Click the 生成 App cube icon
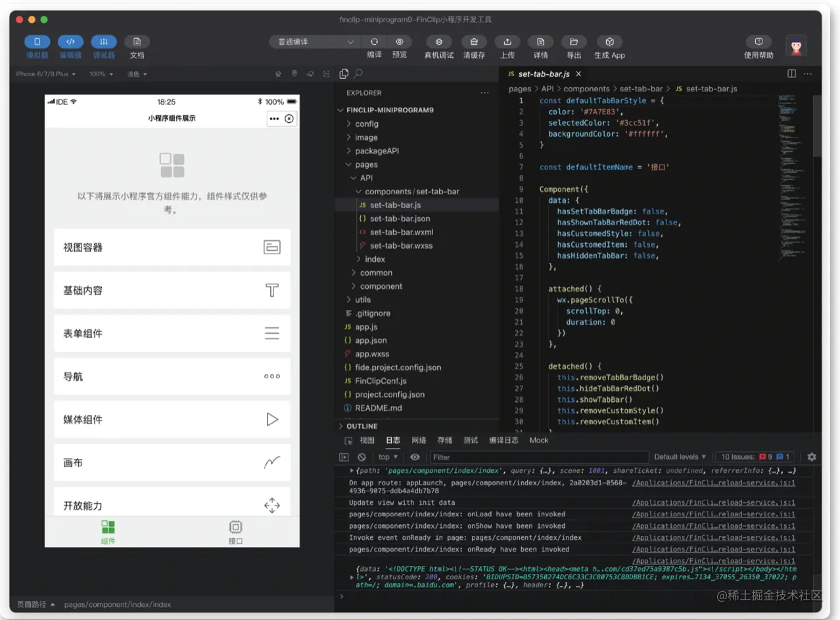 [x=609, y=41]
